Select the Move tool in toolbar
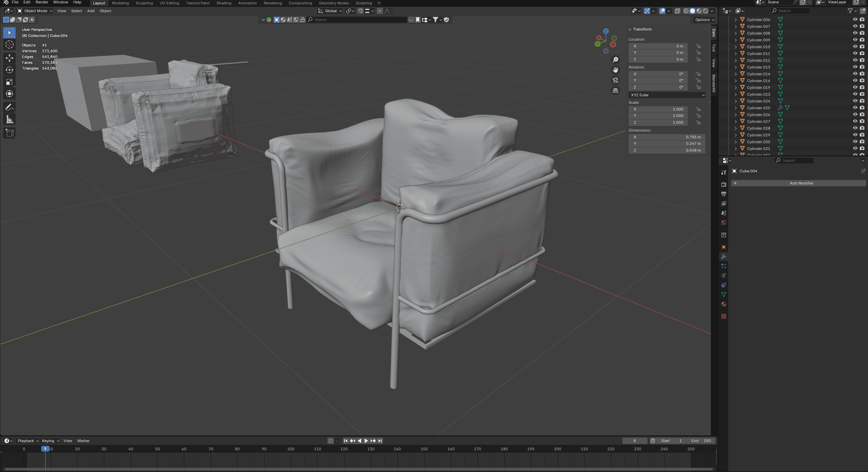Viewport: 868px width, 472px height. 10,58
